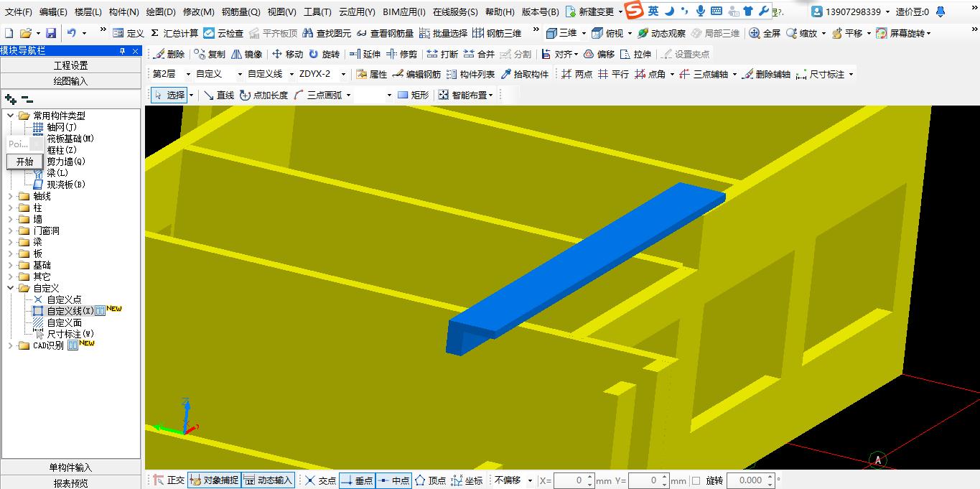Open the 绘图(D) menu
This screenshot has height=489, width=980.
click(x=161, y=12)
